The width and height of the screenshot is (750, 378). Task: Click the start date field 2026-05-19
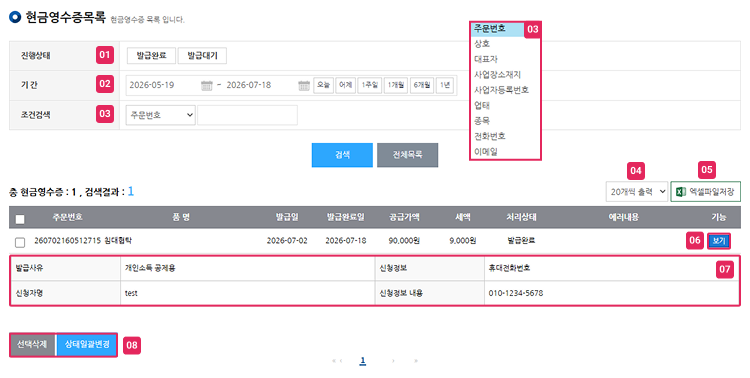point(163,85)
